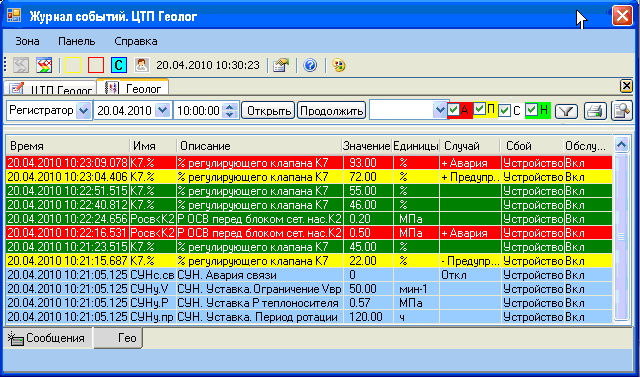The height and width of the screenshot is (377, 640).
Task: Print the event log with the printer icon
Action: click(x=596, y=111)
